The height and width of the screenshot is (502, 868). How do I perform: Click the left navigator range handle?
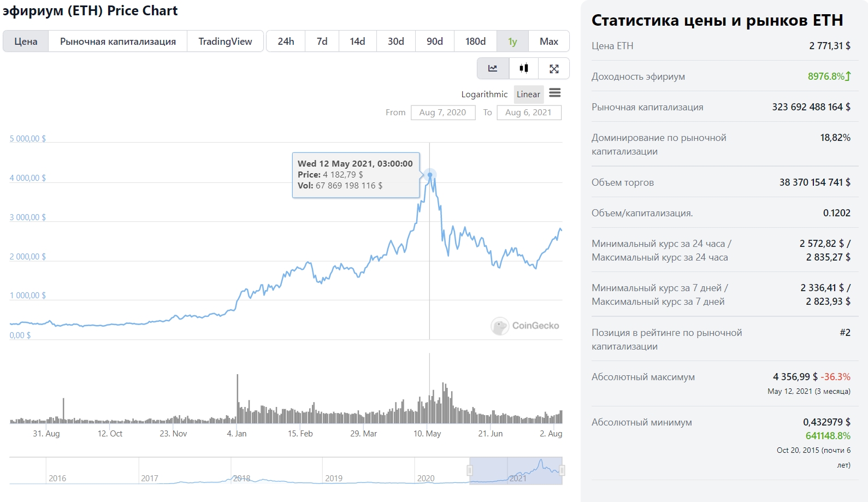(469, 470)
